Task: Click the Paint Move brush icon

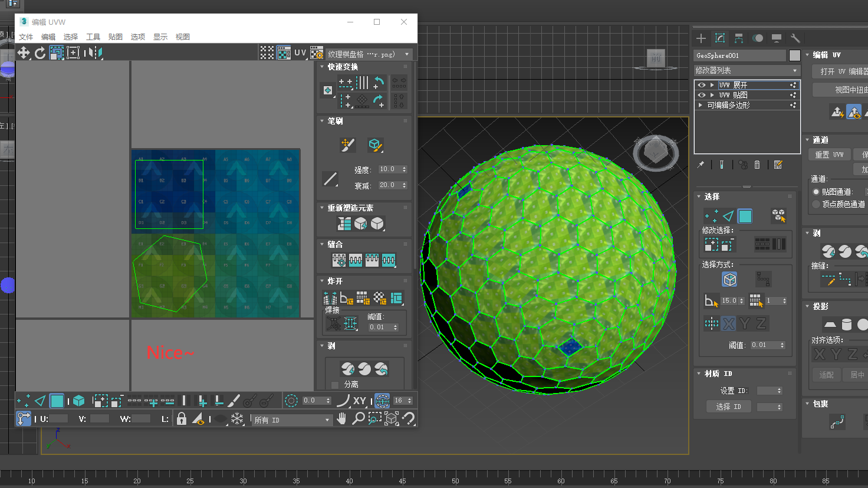Action: coord(348,145)
